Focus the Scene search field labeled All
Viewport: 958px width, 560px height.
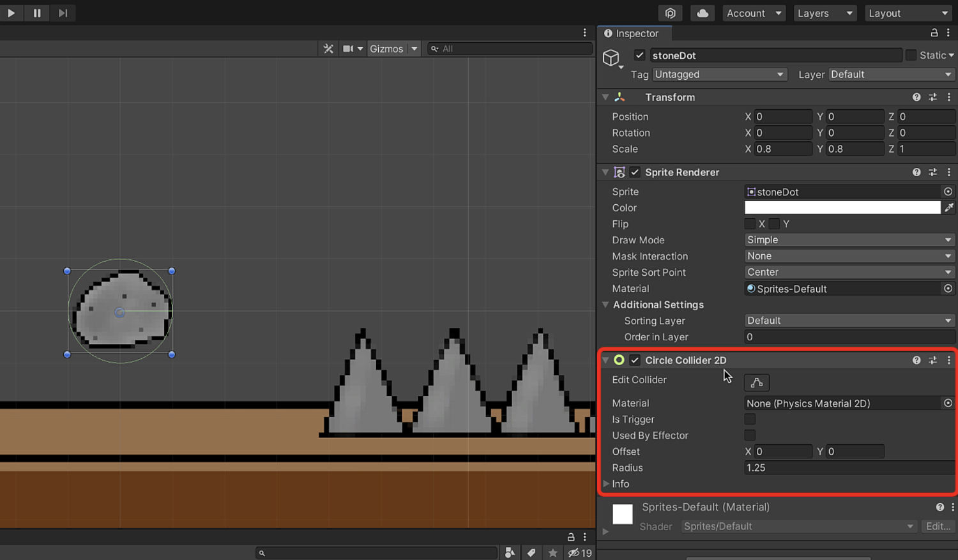(x=510, y=49)
